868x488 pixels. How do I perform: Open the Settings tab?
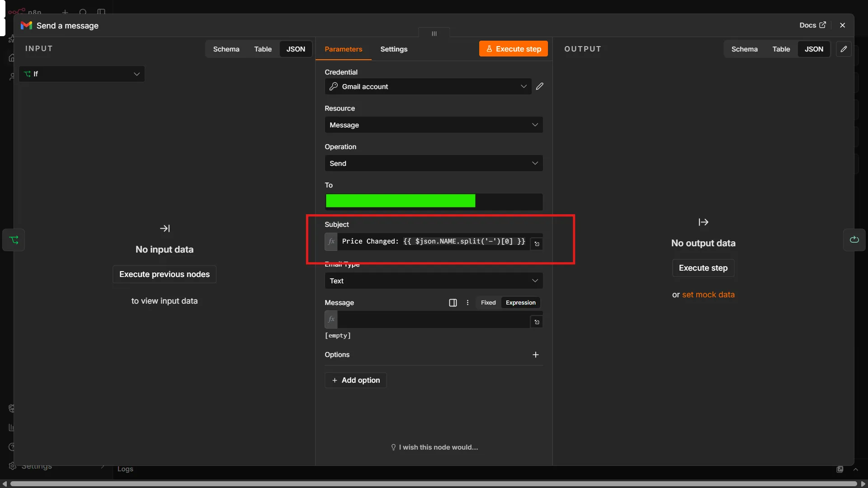394,49
